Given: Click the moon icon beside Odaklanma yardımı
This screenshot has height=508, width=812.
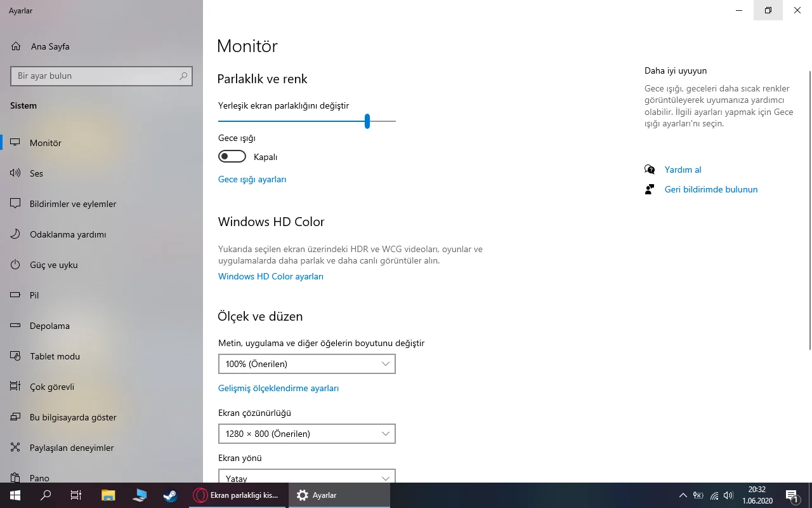Looking at the screenshot, I should click(x=16, y=234).
